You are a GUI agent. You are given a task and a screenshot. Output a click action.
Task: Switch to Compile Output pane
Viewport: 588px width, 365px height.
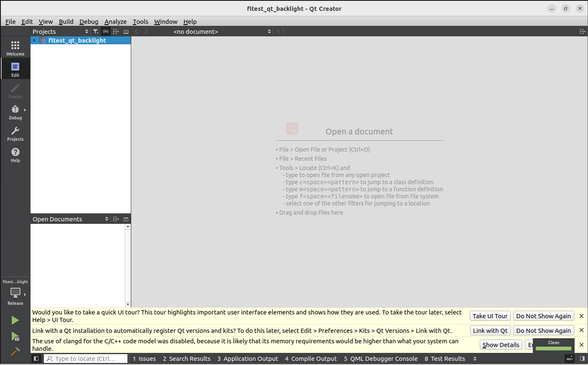pos(311,359)
